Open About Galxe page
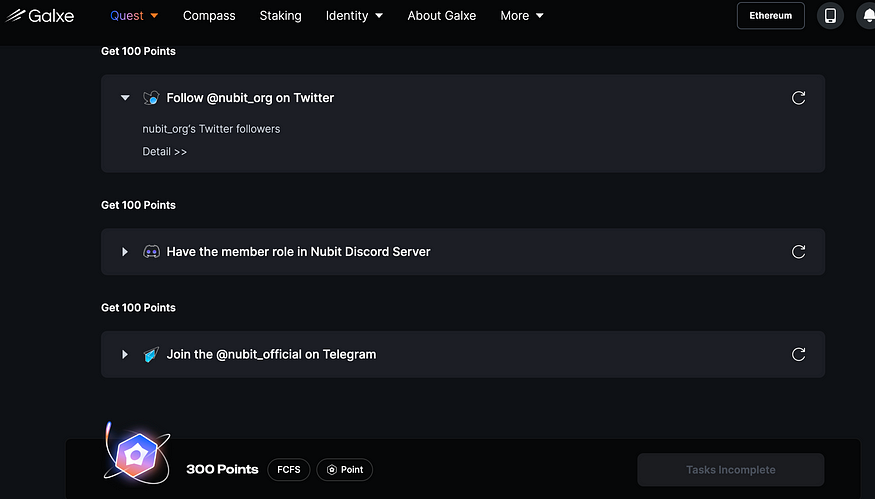This screenshot has height=499, width=875. tap(441, 16)
